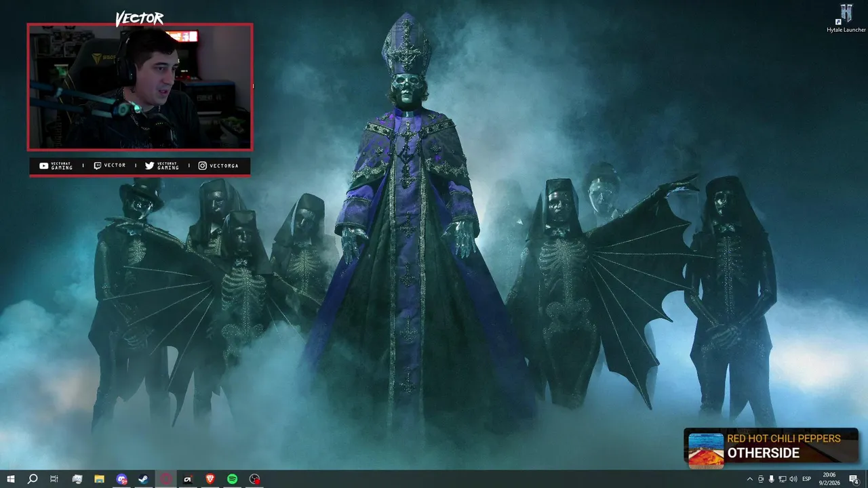Click the RED HOT CHILI PEPPERS artist name
Image resolution: width=868 pixels, height=488 pixels.
point(784,439)
